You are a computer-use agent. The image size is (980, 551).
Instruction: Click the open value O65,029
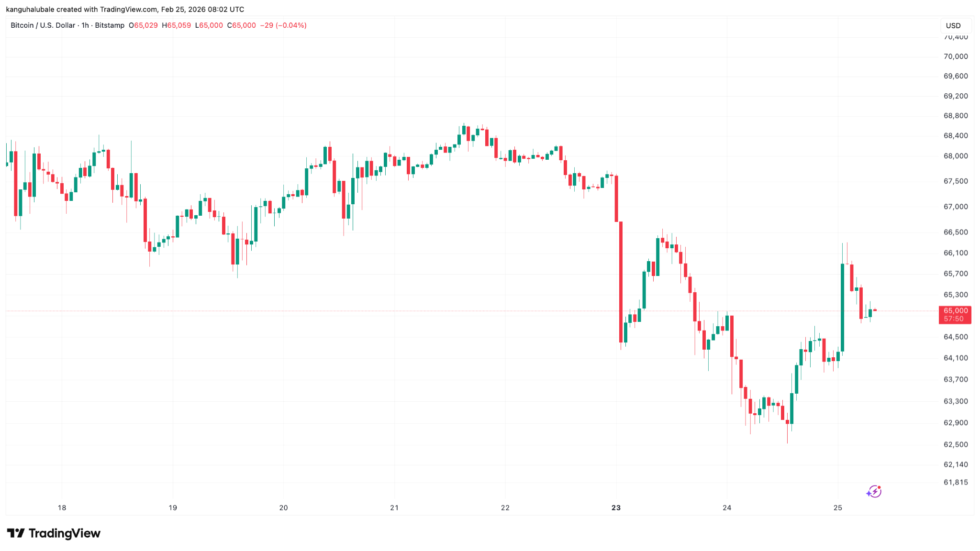point(143,25)
